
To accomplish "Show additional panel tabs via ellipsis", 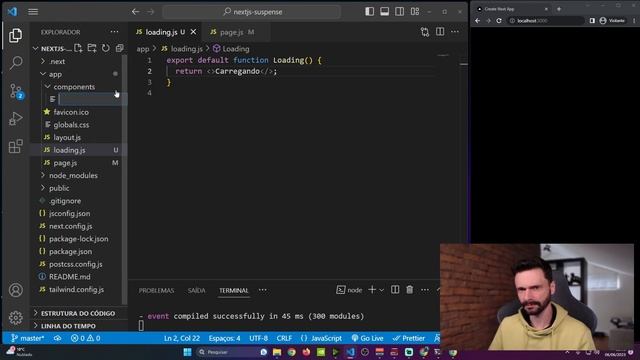I will tap(262, 290).
